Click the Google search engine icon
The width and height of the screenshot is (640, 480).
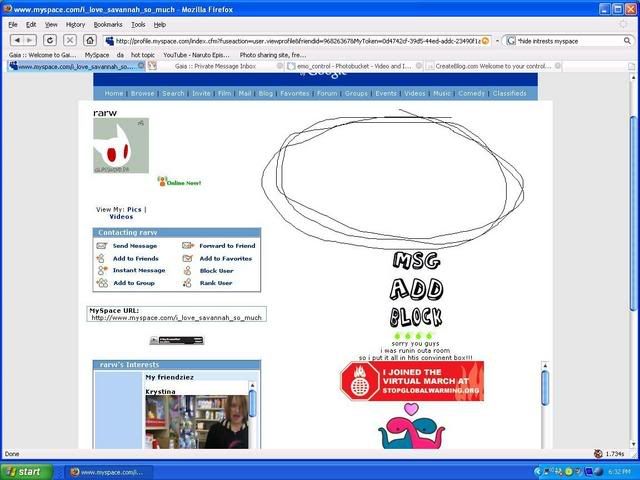point(511,41)
